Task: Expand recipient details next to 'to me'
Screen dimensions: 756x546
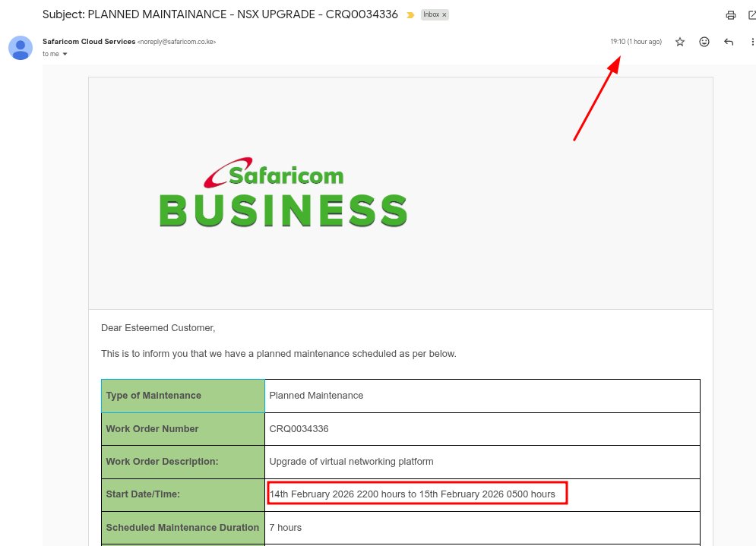Action: 65,54
